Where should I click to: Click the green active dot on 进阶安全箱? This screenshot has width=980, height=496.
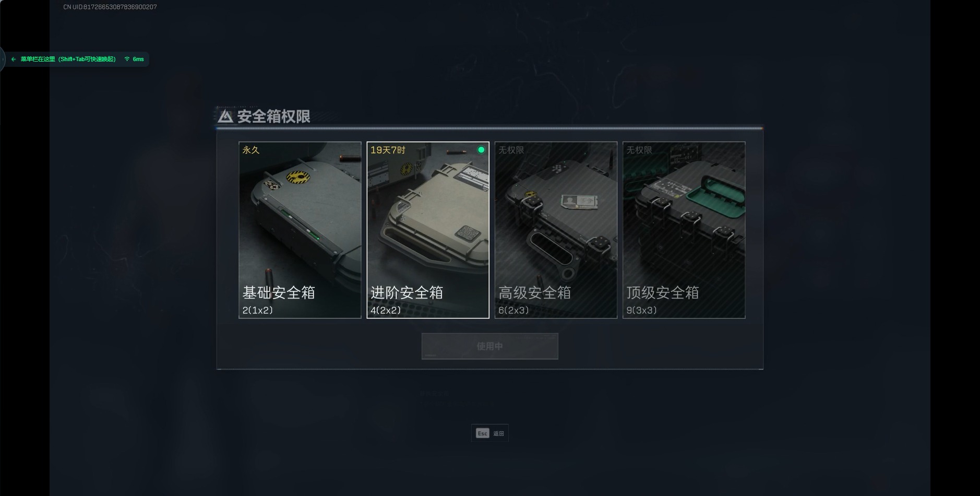481,150
